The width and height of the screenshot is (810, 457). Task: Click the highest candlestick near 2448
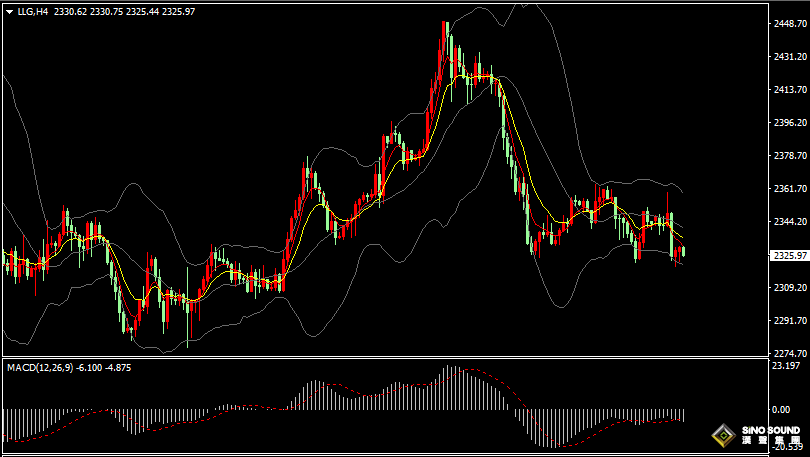pyautogui.click(x=445, y=40)
